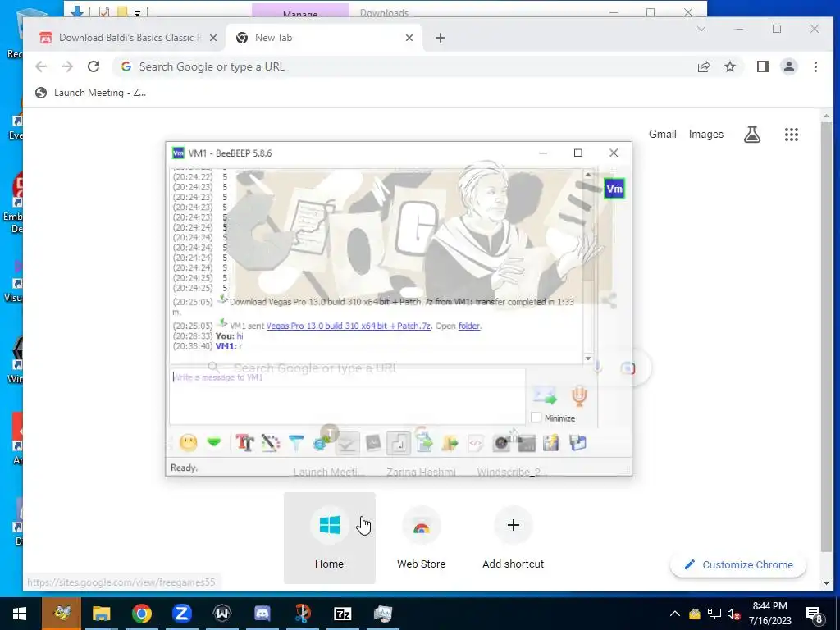Screen dimensions: 840x630
Task: Click the camera screenshot icon in the chat toolbar
Action: (501, 443)
